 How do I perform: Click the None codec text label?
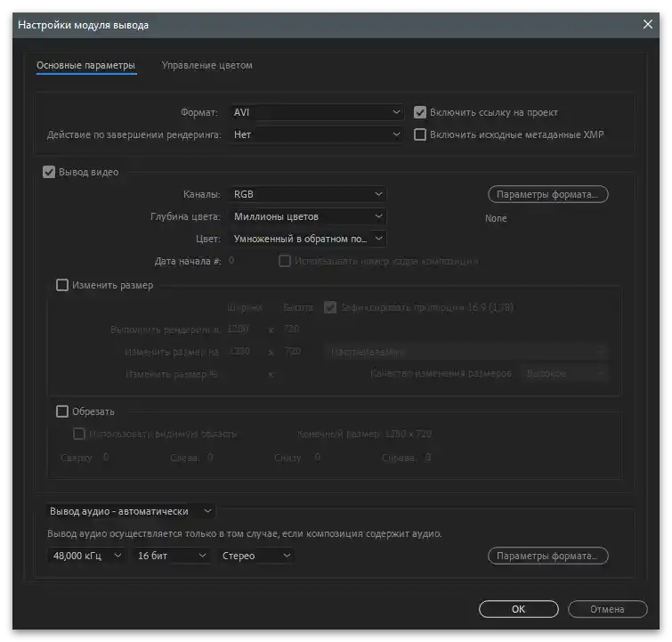tap(496, 218)
